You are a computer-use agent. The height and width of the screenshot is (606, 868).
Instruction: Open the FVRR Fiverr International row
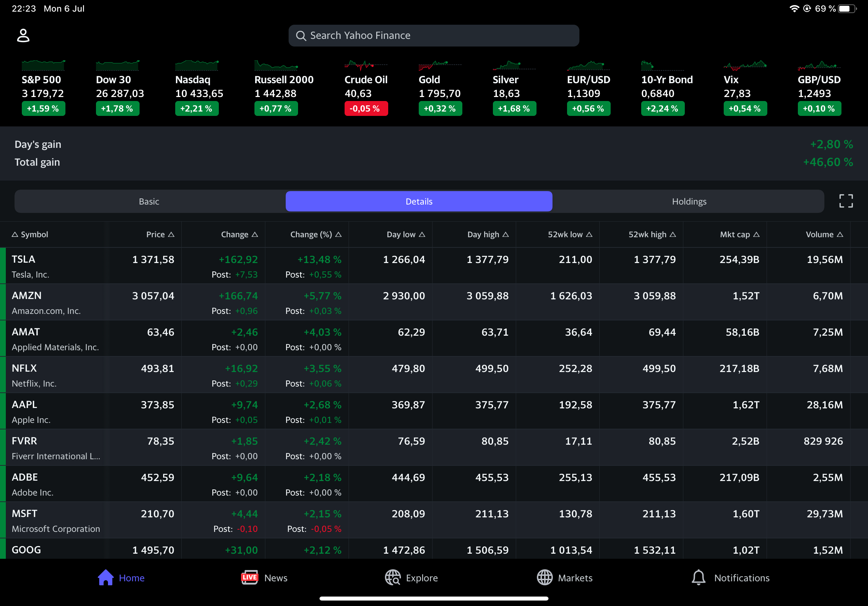point(434,447)
